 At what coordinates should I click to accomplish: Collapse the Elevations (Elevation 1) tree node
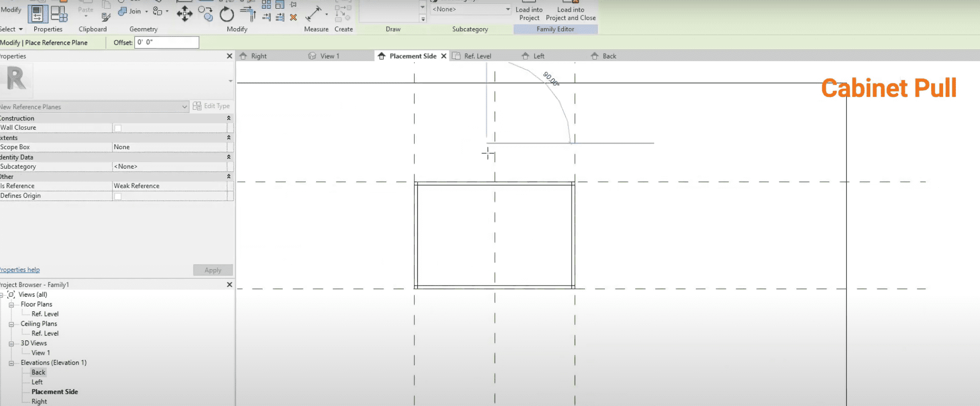pyautogui.click(x=11, y=363)
